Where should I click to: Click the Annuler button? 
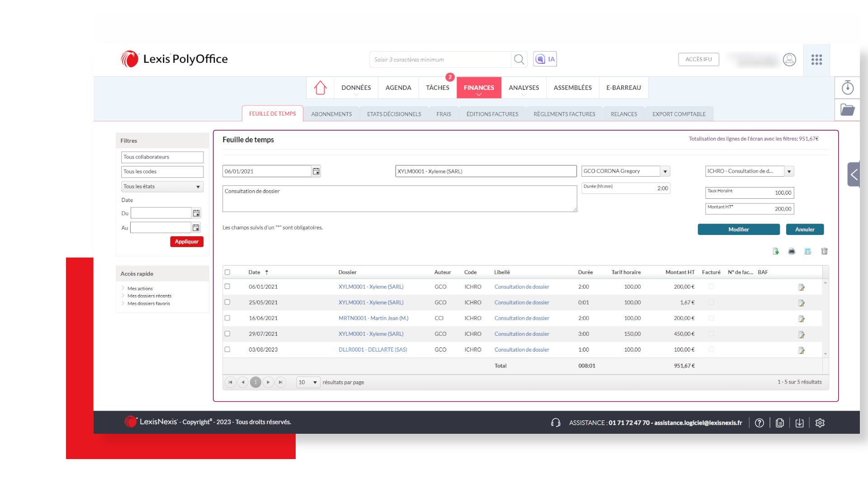click(x=805, y=230)
